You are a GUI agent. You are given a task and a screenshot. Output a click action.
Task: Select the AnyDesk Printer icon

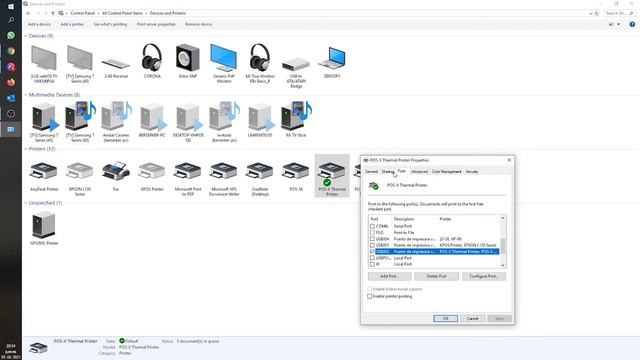pyautogui.click(x=44, y=176)
